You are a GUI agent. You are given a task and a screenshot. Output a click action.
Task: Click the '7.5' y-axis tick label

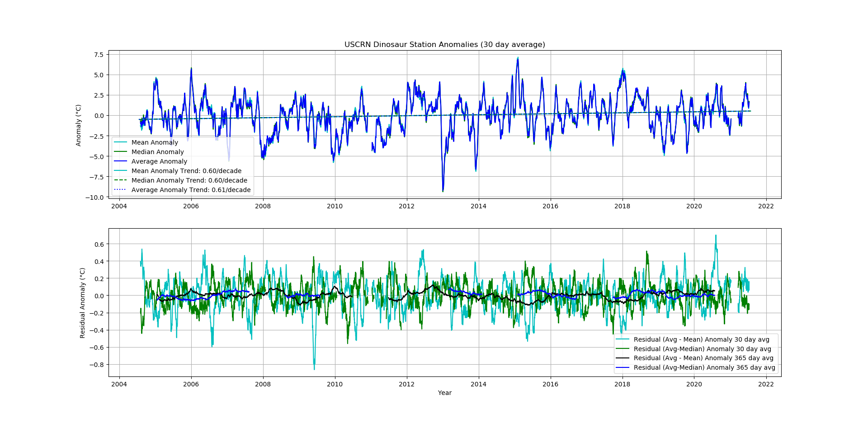[x=99, y=55]
